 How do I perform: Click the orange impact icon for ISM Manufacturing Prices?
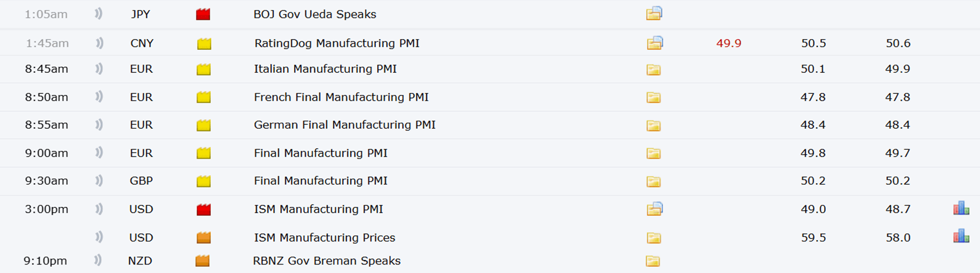pyautogui.click(x=203, y=237)
